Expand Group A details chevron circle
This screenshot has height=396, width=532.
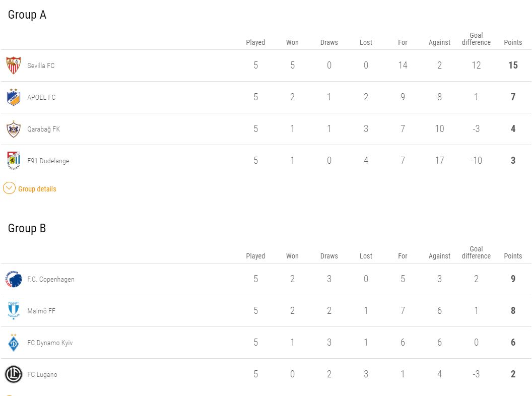pyautogui.click(x=9, y=188)
